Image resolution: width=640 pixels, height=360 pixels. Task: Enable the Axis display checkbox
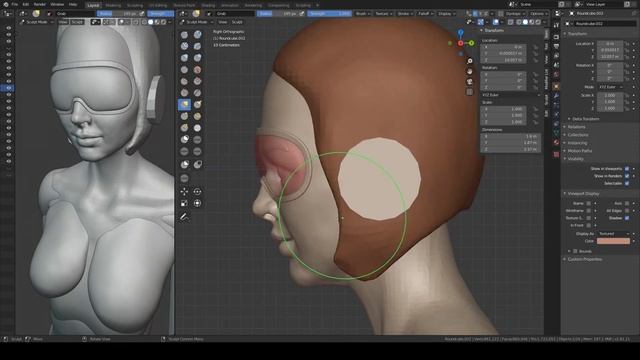(627, 203)
